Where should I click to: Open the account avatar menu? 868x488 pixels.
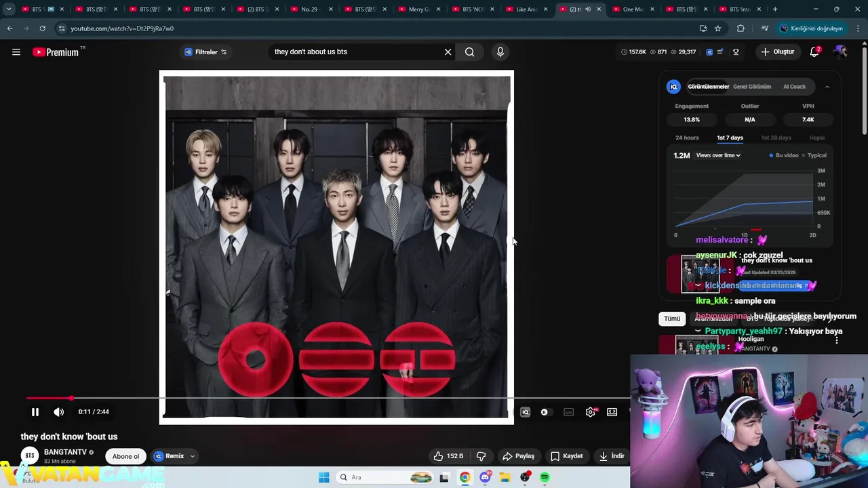[x=841, y=52]
